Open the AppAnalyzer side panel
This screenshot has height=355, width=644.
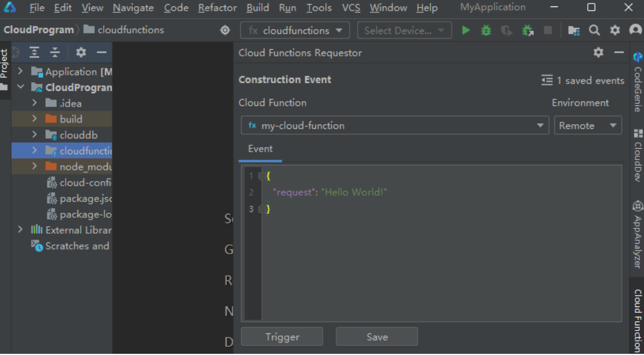[638, 234]
